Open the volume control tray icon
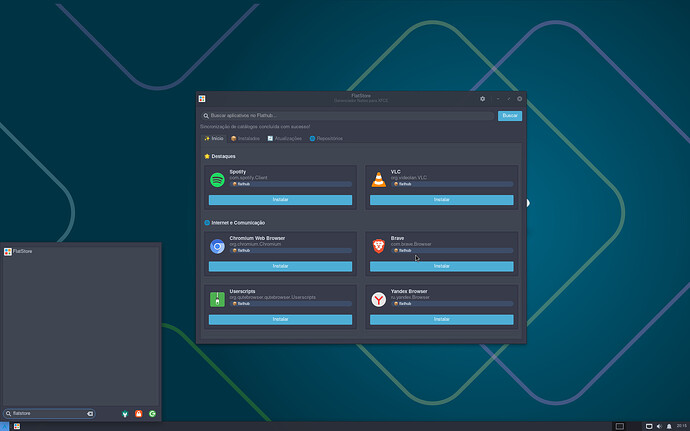 point(659,426)
